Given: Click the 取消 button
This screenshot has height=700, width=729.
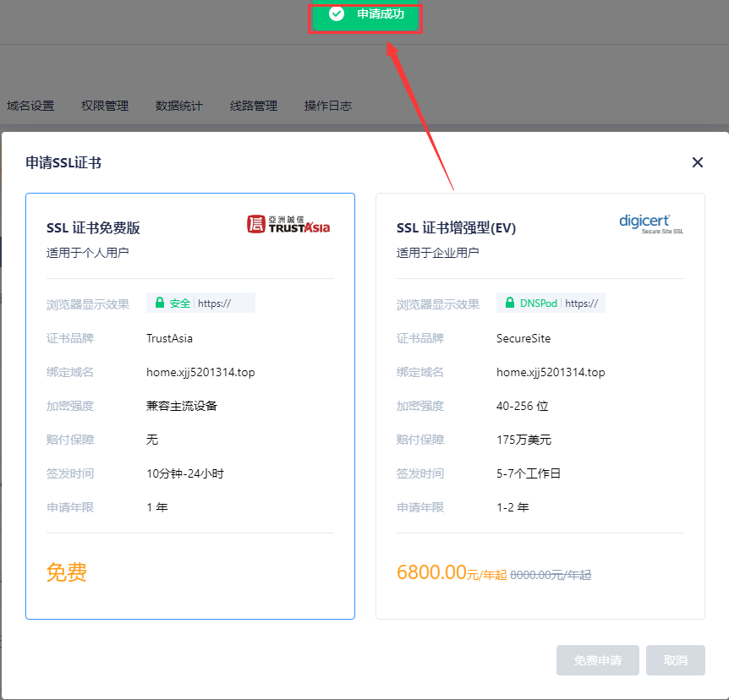Looking at the screenshot, I should (x=675, y=660).
